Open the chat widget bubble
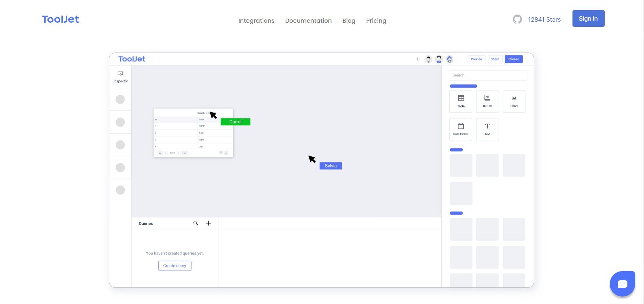Screen dimensions: 644x304 (622, 284)
